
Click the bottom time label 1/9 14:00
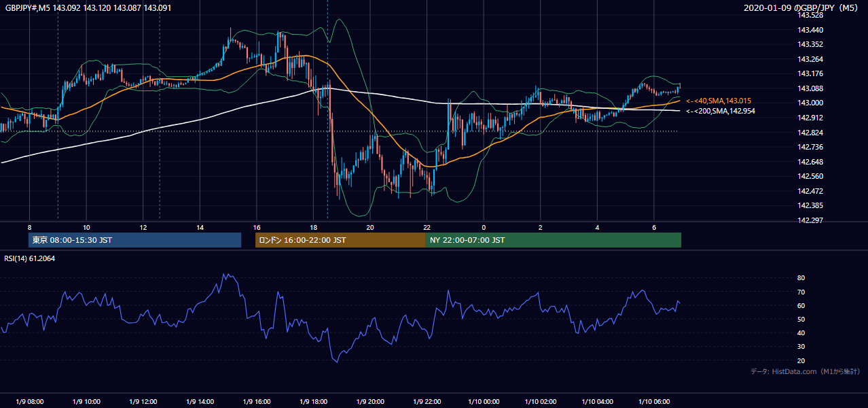click(x=200, y=402)
